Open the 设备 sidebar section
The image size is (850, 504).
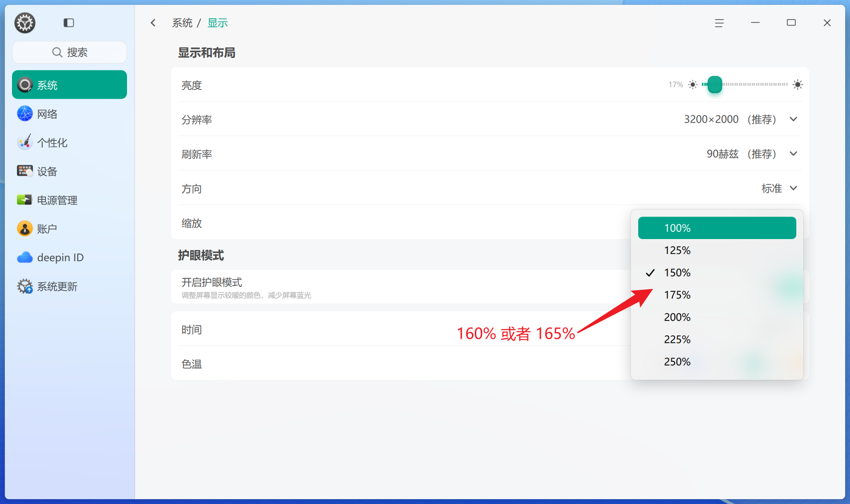click(x=69, y=171)
